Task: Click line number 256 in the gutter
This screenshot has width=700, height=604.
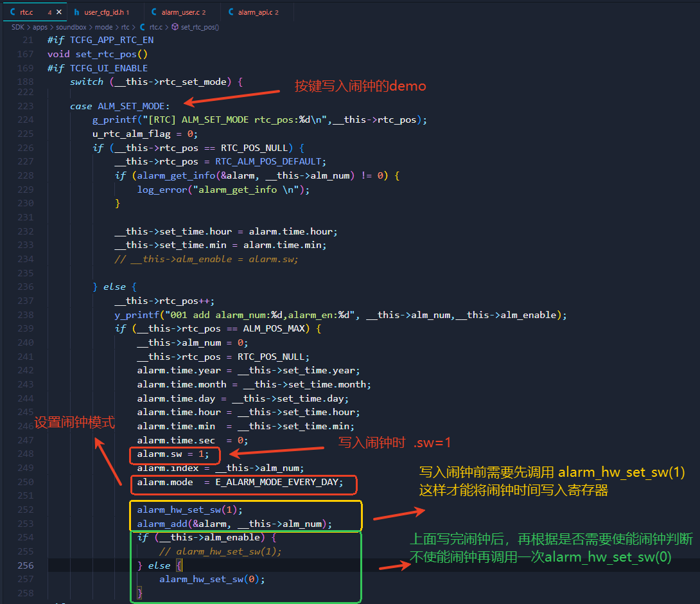Action: pyautogui.click(x=26, y=565)
